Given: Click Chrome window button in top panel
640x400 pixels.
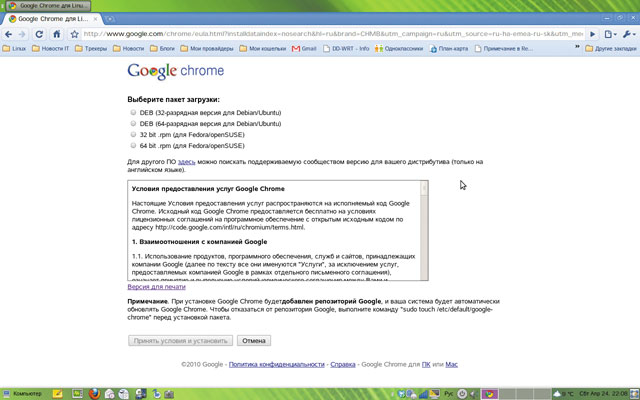Looking at the screenshot, I should [x=48, y=6].
